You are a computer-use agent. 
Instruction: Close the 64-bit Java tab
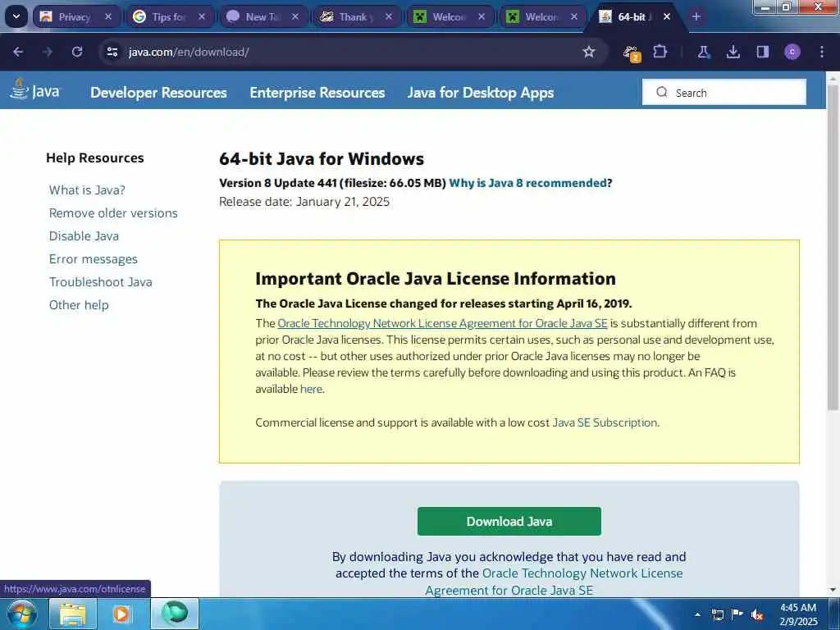[x=667, y=16]
